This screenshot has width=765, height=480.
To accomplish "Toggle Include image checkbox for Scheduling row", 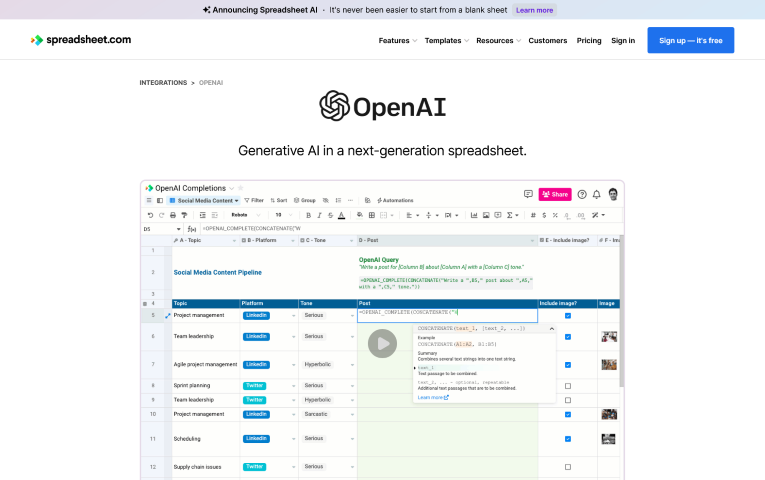I will tap(568, 438).
